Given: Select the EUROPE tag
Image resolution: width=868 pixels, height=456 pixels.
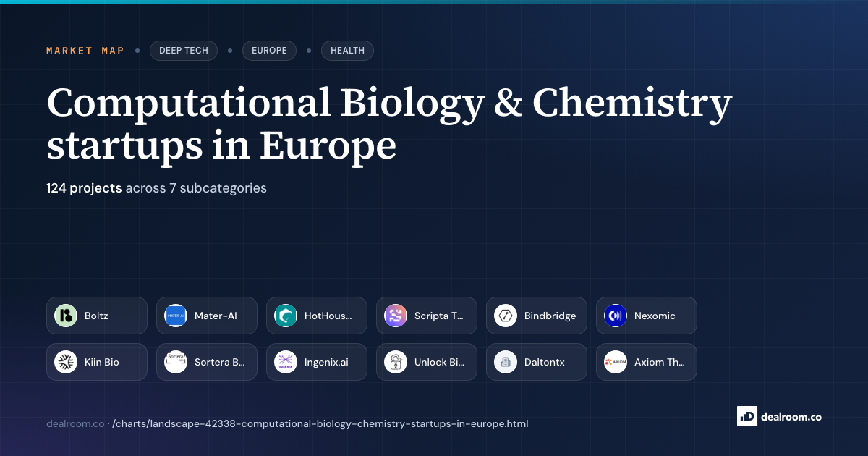Looking at the screenshot, I should [269, 51].
